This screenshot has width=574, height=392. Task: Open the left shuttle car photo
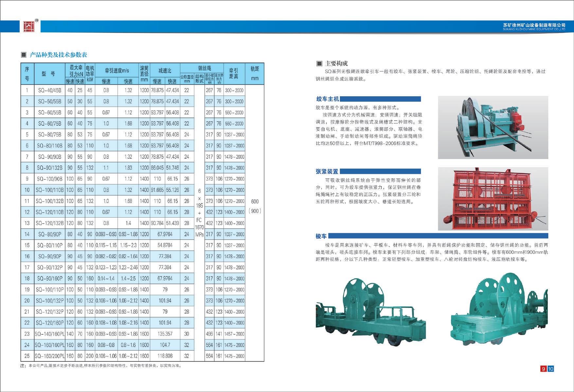371,313
